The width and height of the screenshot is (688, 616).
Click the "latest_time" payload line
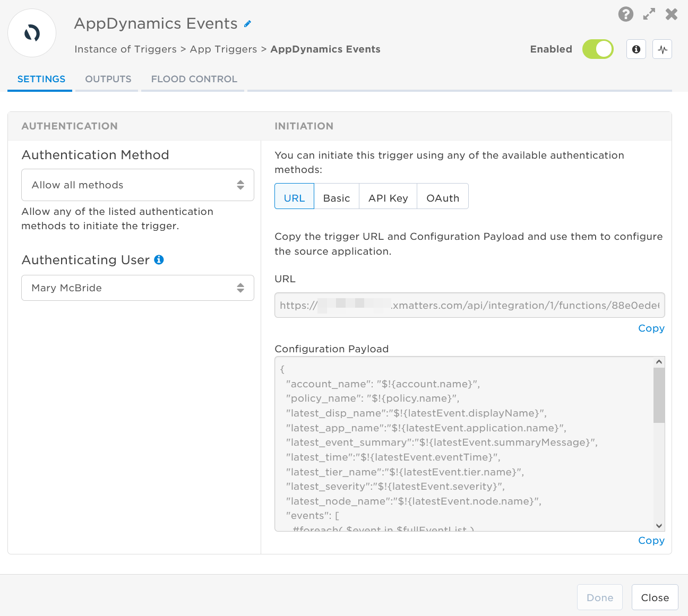pyautogui.click(x=393, y=457)
